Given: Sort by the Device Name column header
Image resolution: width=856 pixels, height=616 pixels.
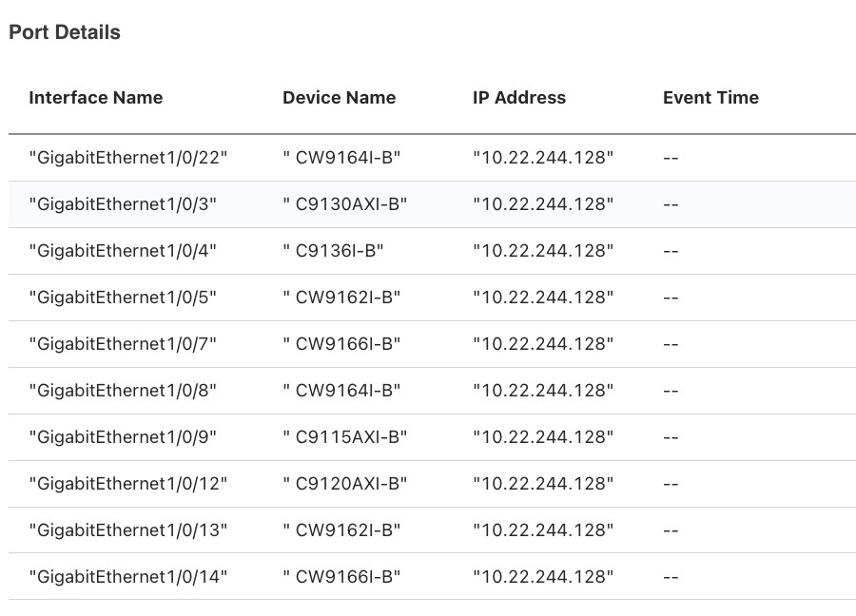Looking at the screenshot, I should 339,98.
